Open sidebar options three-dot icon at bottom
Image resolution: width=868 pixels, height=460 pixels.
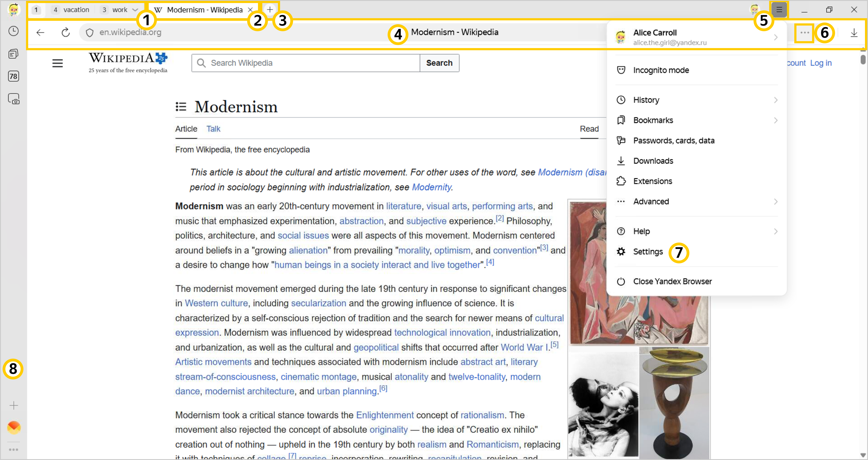point(13,450)
